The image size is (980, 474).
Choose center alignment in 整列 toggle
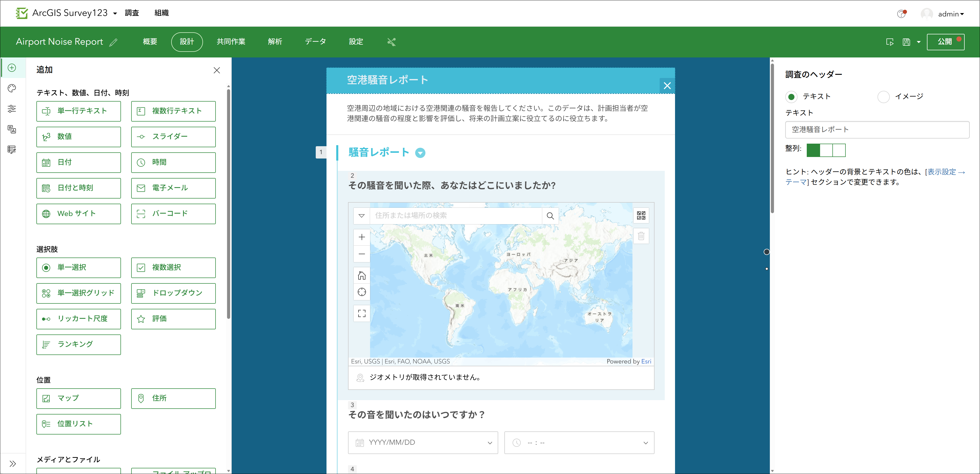click(x=826, y=150)
